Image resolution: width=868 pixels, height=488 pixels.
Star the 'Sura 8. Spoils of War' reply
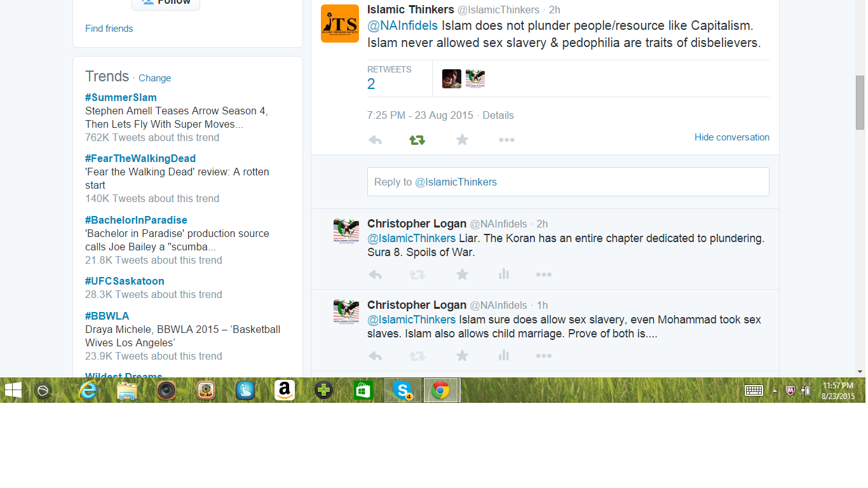point(463,274)
